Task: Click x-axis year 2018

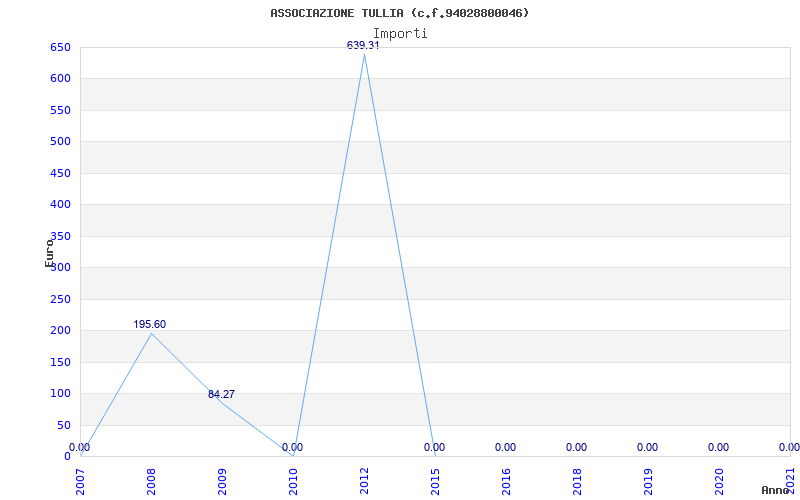Action: [577, 482]
